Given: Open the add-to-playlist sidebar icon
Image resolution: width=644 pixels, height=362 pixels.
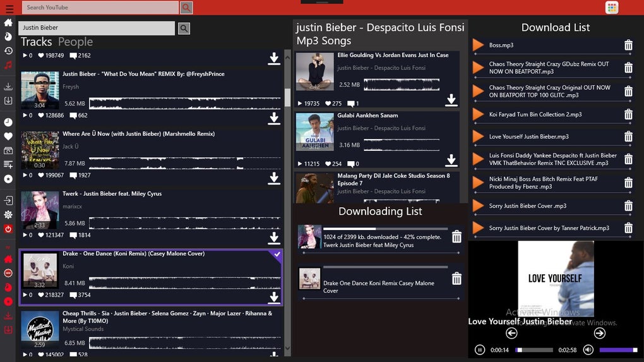Looking at the screenshot, I should click(8, 165).
